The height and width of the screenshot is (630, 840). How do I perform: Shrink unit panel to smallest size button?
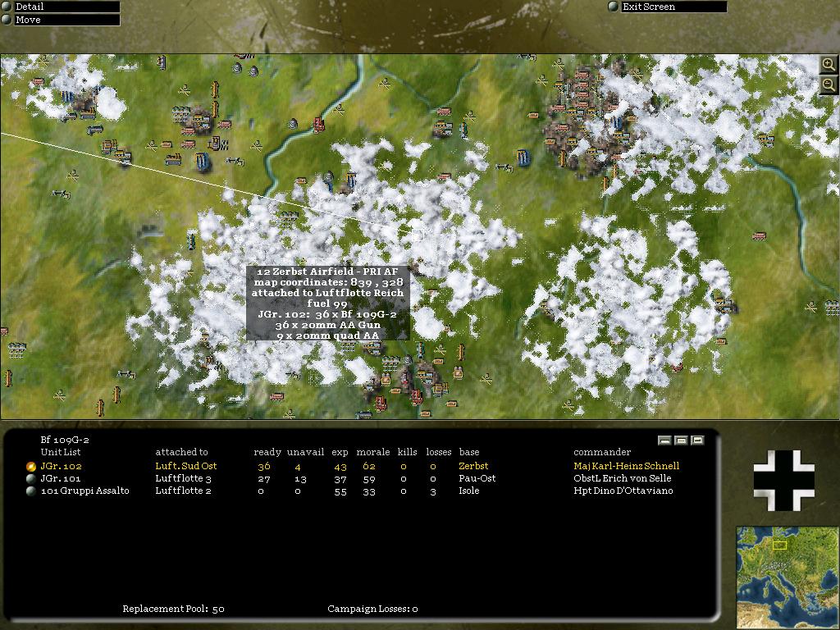coord(664,441)
